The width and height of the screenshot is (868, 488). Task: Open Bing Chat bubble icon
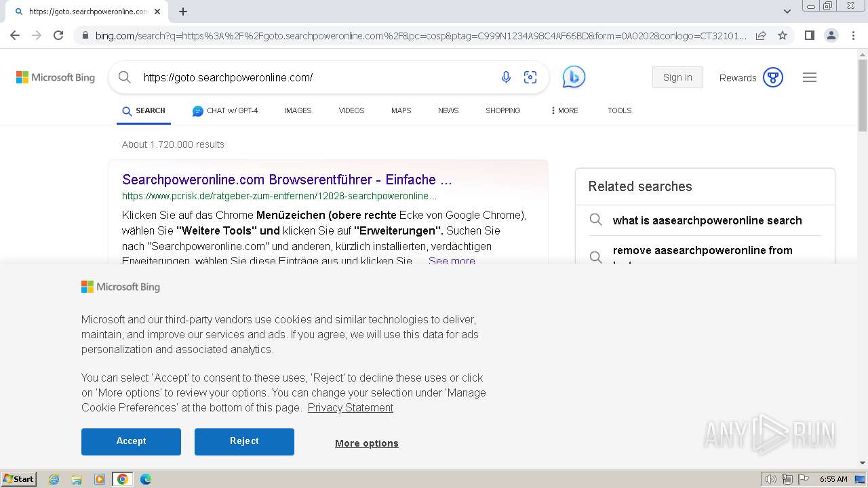point(574,77)
